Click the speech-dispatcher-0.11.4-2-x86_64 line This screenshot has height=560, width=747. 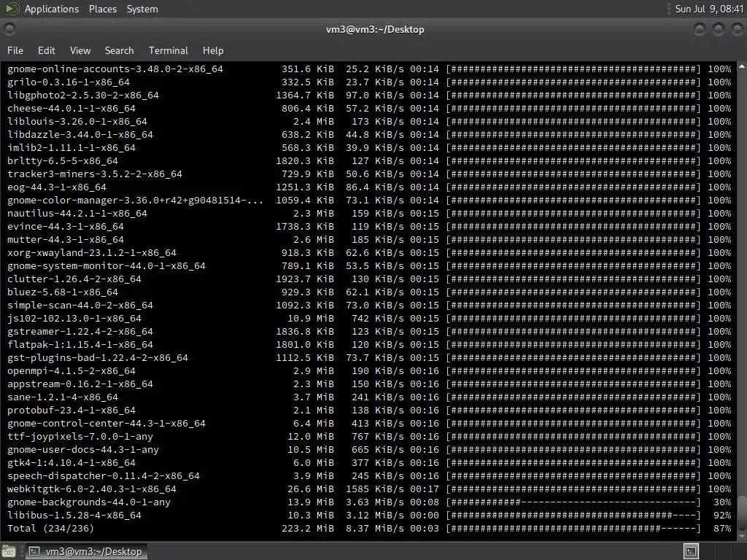point(369,475)
